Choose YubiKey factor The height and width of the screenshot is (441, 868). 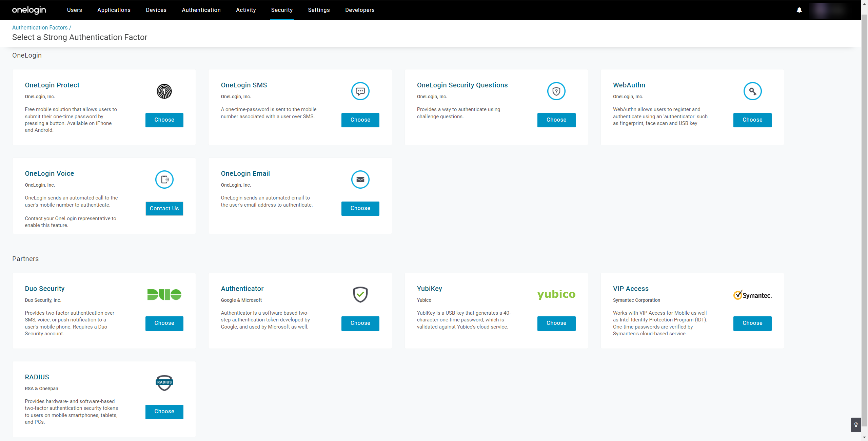[x=556, y=323]
